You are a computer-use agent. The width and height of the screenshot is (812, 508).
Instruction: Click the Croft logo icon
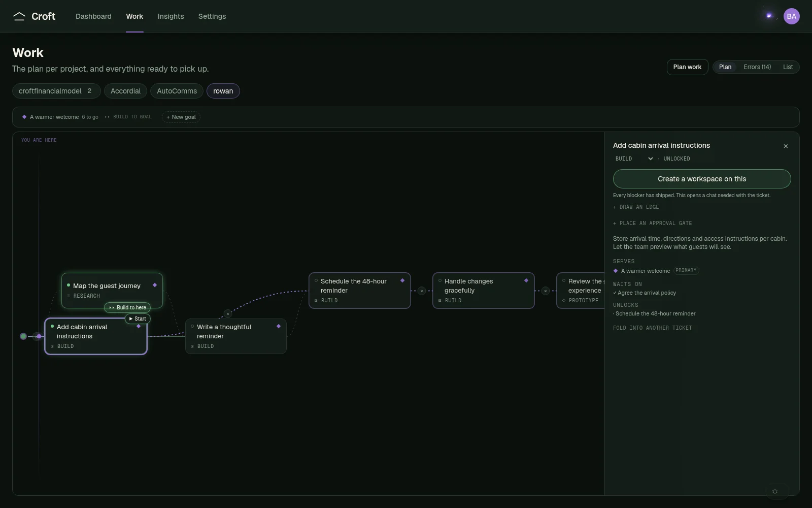19,16
